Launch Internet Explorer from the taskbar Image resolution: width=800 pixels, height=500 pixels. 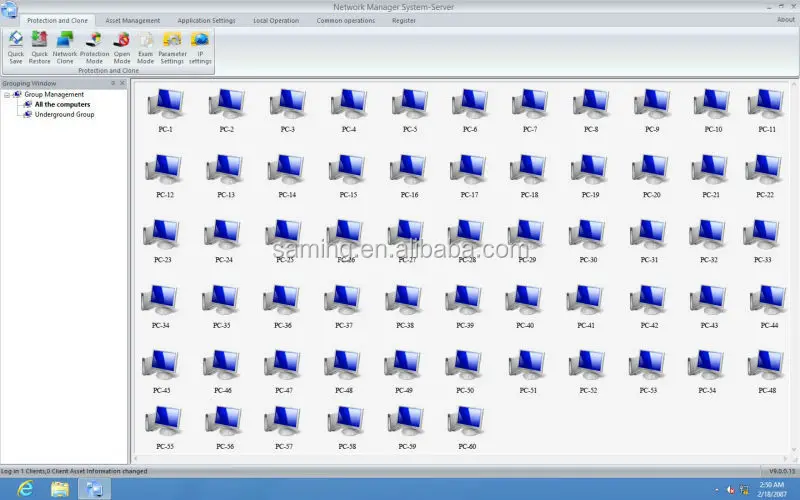tap(25, 489)
